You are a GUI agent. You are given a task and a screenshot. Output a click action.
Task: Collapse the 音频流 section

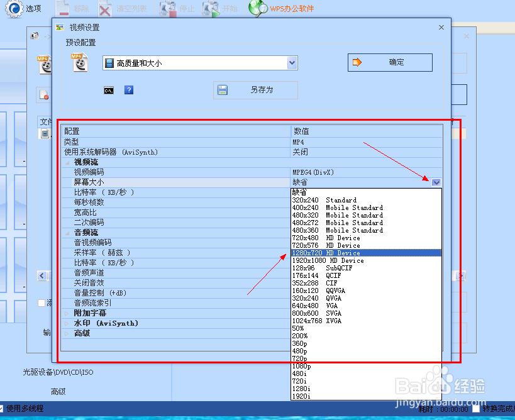pos(67,232)
